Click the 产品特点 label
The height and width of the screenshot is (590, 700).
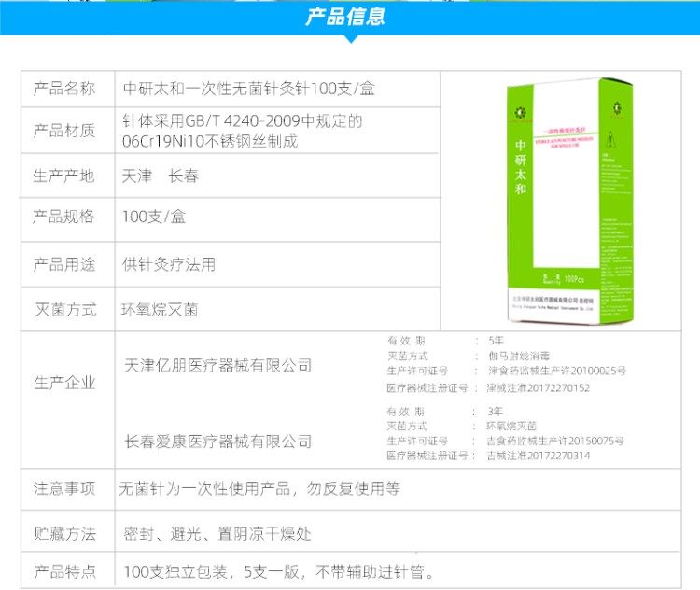pos(64,571)
